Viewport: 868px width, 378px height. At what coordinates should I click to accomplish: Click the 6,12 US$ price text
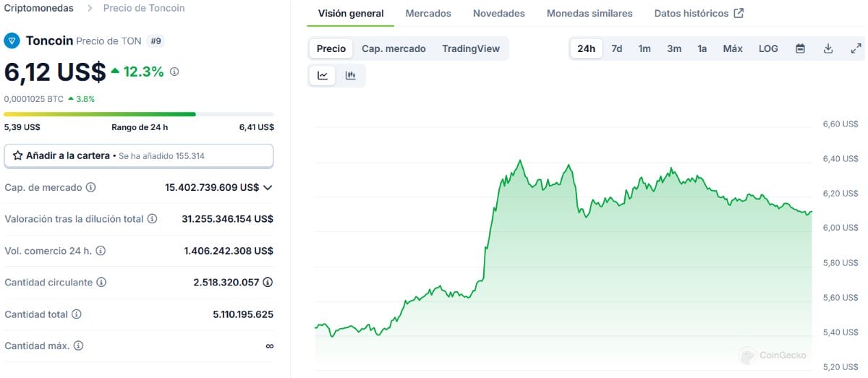pyautogui.click(x=55, y=72)
